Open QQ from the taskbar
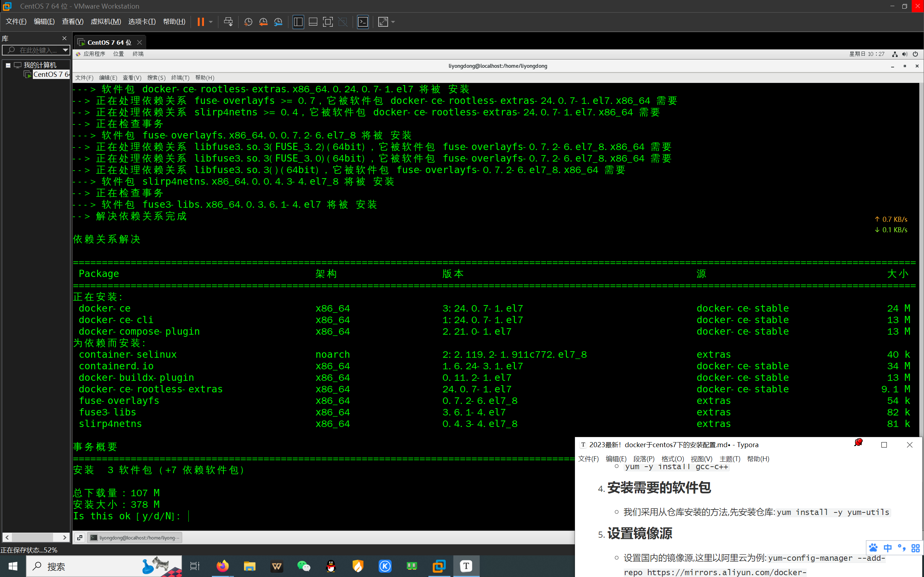 pos(331,566)
